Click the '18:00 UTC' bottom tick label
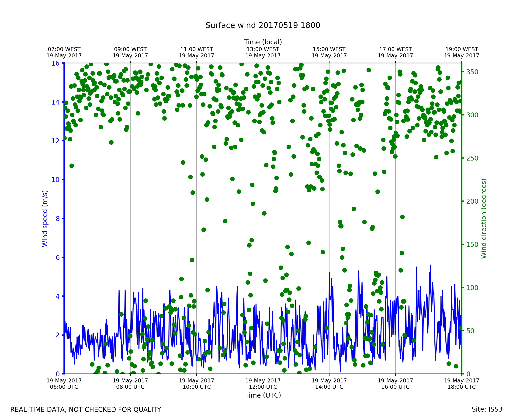The width and height of the screenshot is (513, 420). click(x=461, y=387)
